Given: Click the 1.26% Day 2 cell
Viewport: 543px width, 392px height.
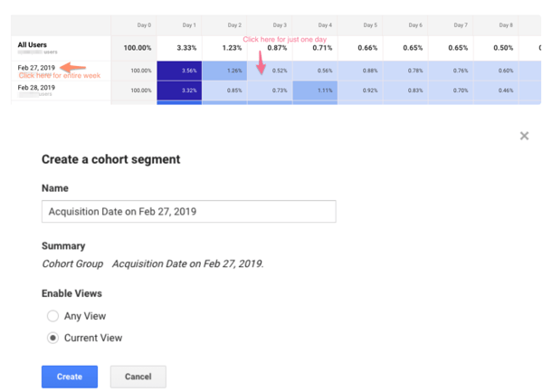Looking at the screenshot, I should pyautogui.click(x=224, y=71).
